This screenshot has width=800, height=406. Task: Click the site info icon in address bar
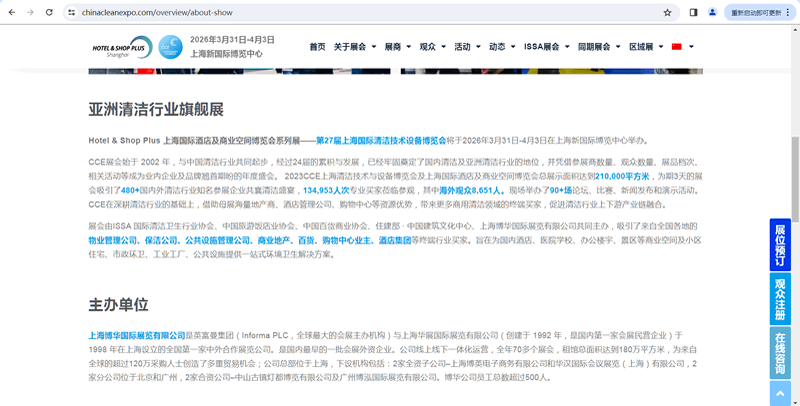(73, 12)
